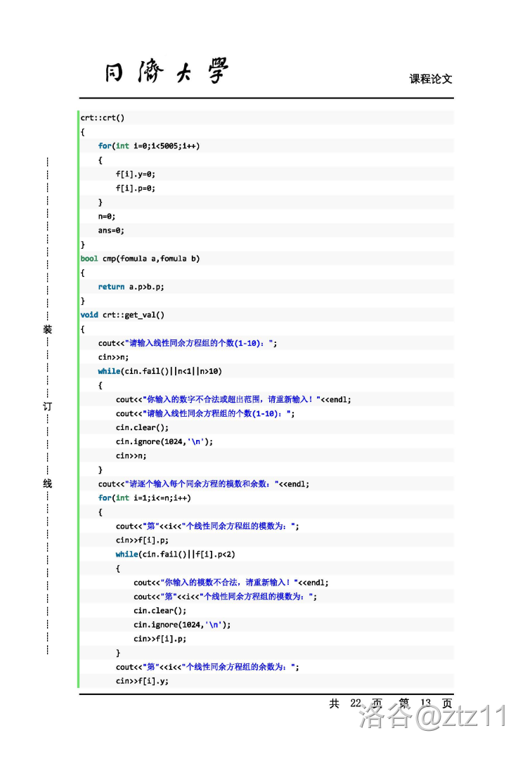Click the bool cmp(fomula a,fomula b) line
Image resolution: width=532 pixels, height=759 pixels.
(x=140, y=259)
